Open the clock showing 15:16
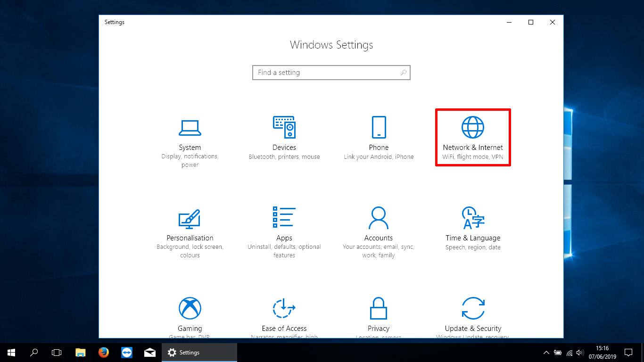The image size is (644, 362). [603, 353]
